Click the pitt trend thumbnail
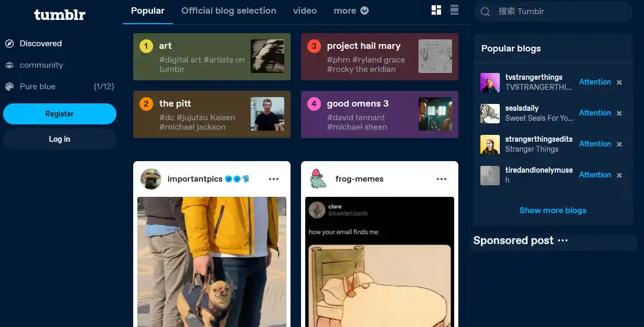 (x=267, y=114)
